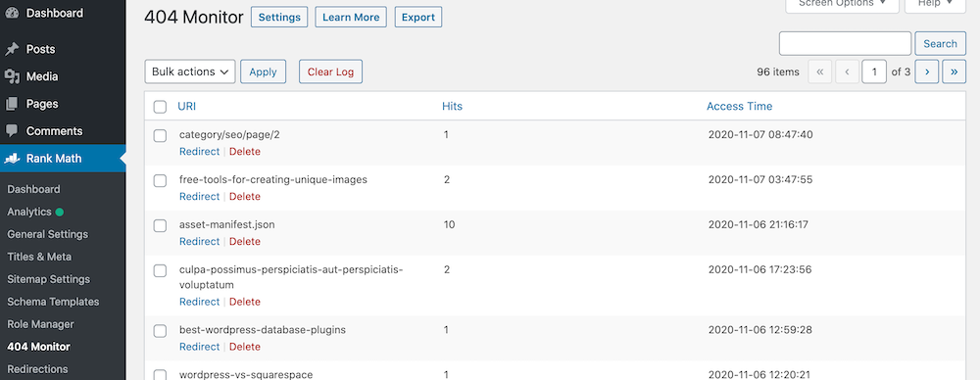
Task: Open the Analytics submenu item
Action: coord(29,212)
